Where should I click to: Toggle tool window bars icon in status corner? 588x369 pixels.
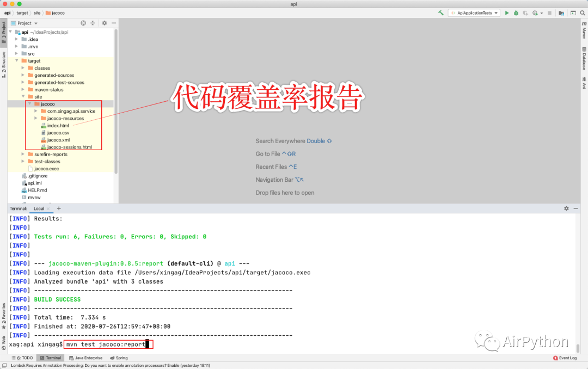point(4,365)
